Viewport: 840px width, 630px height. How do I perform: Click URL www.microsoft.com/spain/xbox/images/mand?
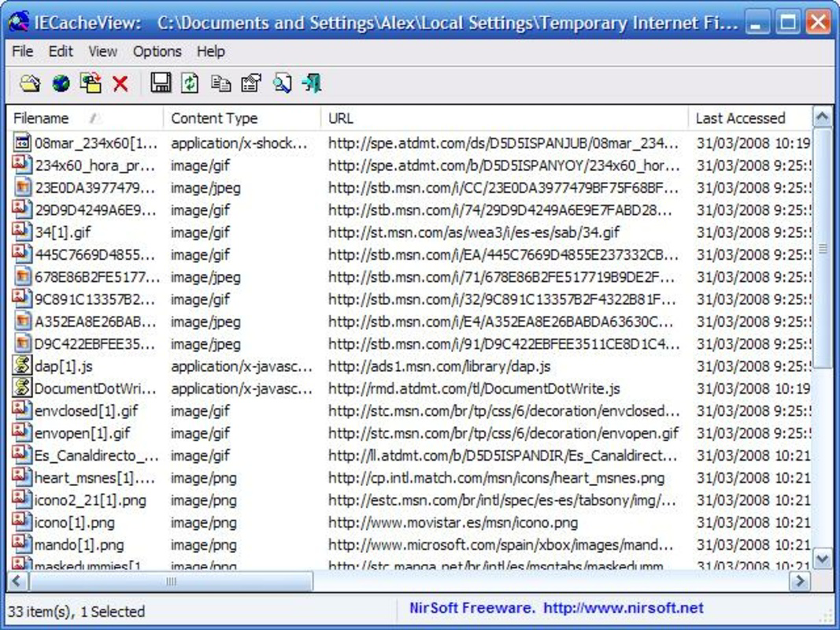click(x=501, y=545)
